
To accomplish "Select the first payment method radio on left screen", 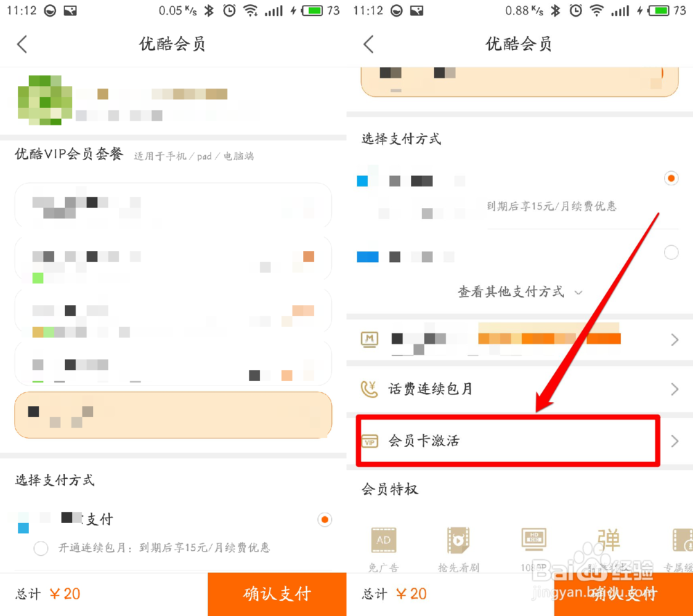I will pos(325,519).
